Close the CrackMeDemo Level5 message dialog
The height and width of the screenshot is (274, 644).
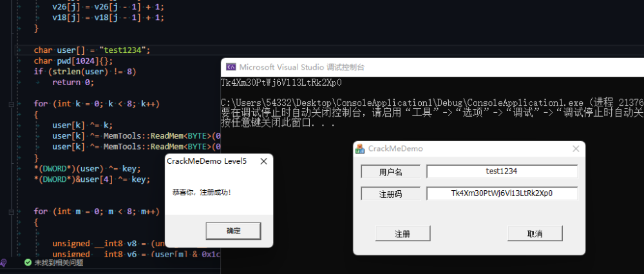pos(263,161)
